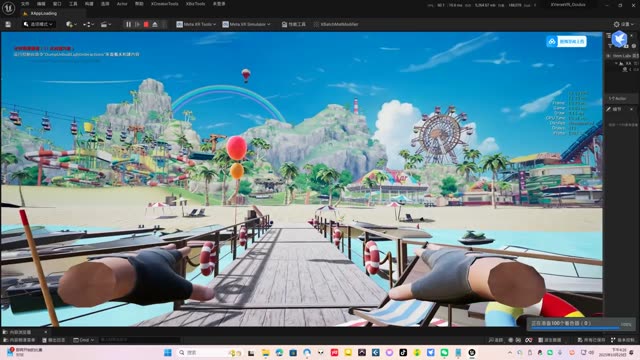The height and width of the screenshot is (360, 640).
Task: Open the second menu (Edit) in menu bar
Action: 41,4
